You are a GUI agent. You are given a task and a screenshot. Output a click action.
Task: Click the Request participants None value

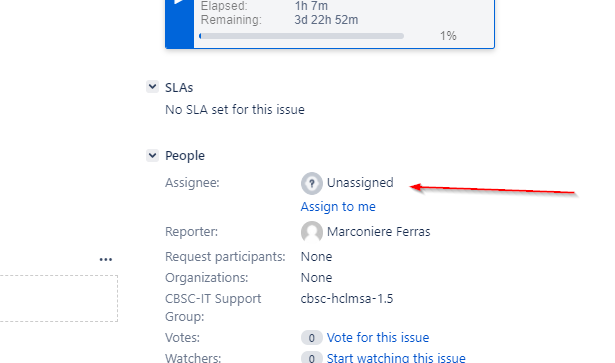(317, 257)
